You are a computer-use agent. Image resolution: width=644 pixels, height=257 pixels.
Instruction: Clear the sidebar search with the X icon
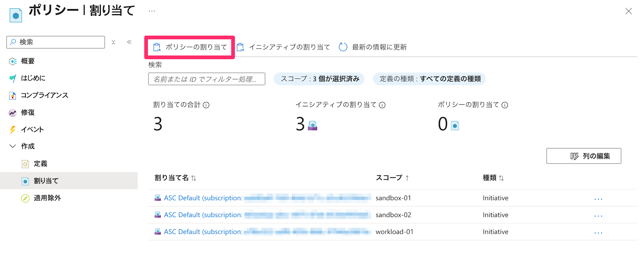[113, 42]
